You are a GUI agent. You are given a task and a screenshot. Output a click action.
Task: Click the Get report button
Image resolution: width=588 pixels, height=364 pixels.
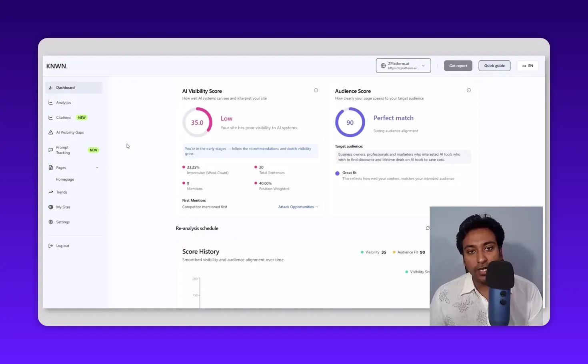coord(458,65)
